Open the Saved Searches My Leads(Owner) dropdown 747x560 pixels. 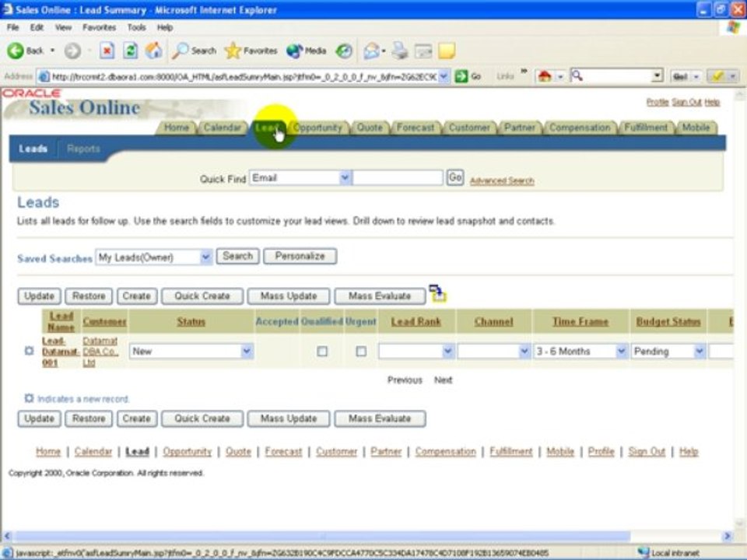205,257
